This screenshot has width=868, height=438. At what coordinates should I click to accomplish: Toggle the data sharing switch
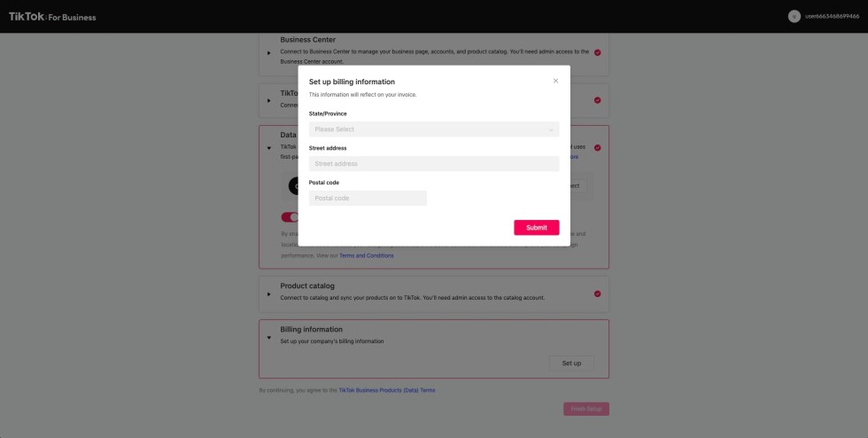tap(289, 217)
